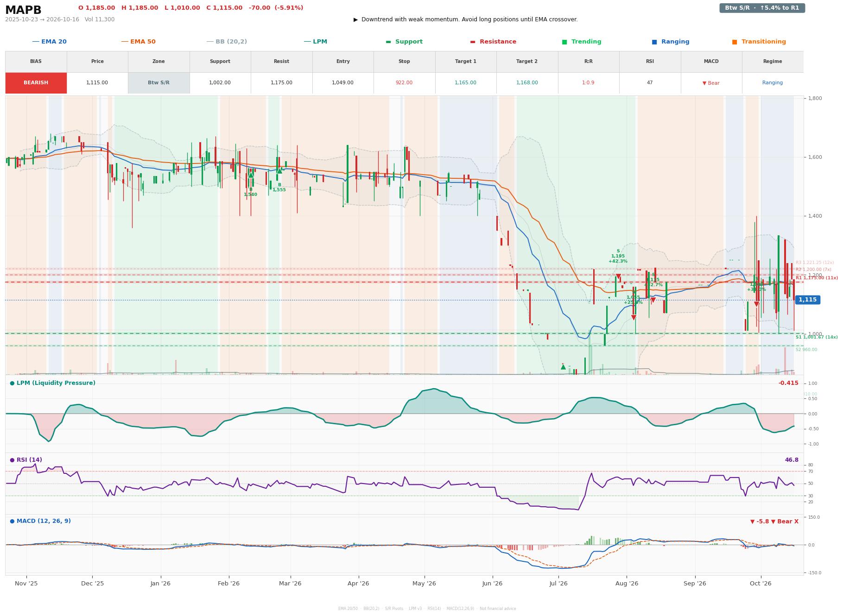Click the Stop value 922.00
The image size is (843, 616).
(x=404, y=83)
